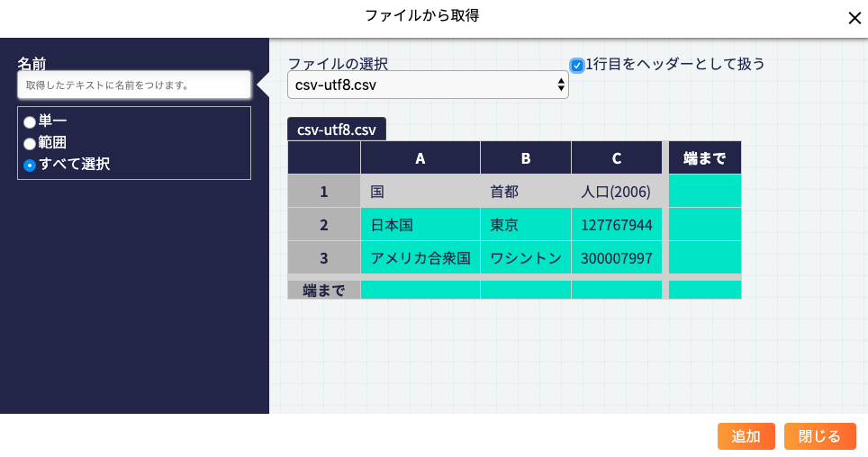The image size is (868, 457).
Task: Click the cell 国
Action: (420, 192)
